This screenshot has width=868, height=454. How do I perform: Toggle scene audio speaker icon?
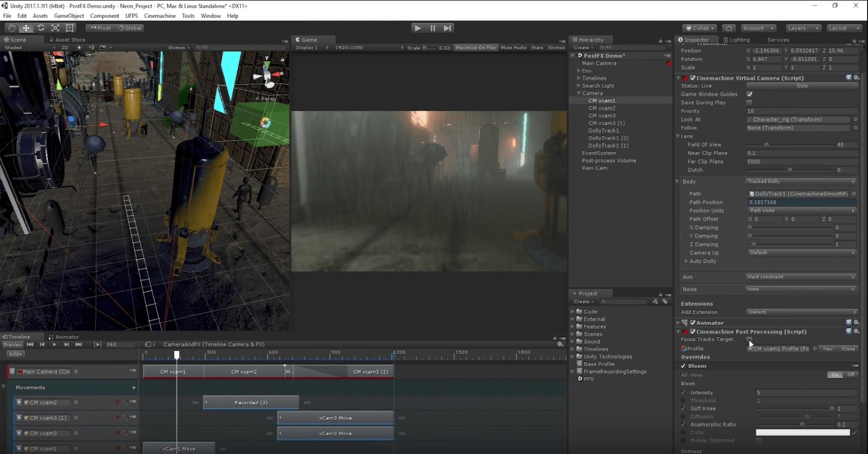tap(91, 47)
